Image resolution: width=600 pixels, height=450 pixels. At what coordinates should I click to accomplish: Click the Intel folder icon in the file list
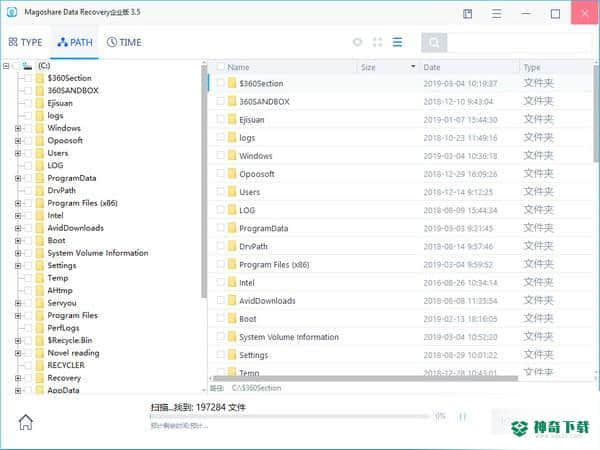232,282
